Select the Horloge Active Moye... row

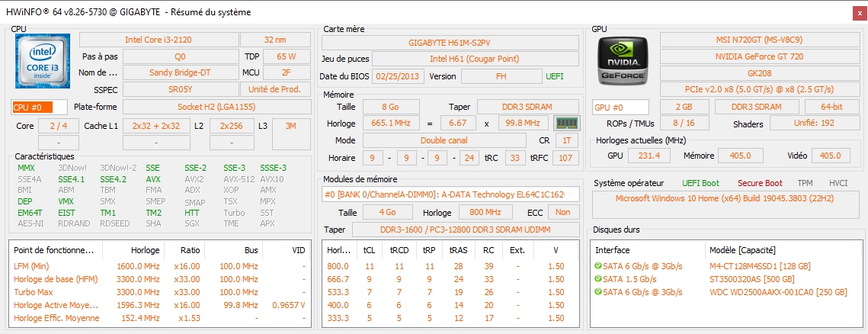point(159,305)
